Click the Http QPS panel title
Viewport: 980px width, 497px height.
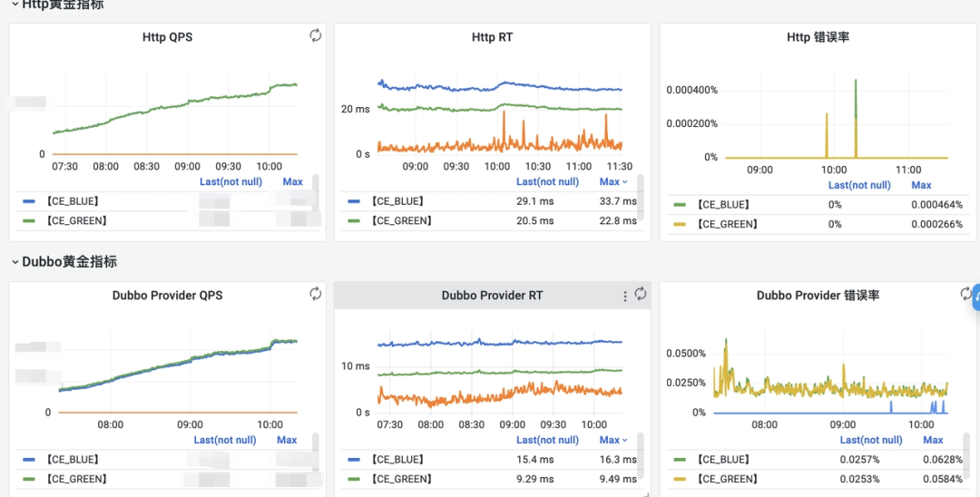[168, 37]
